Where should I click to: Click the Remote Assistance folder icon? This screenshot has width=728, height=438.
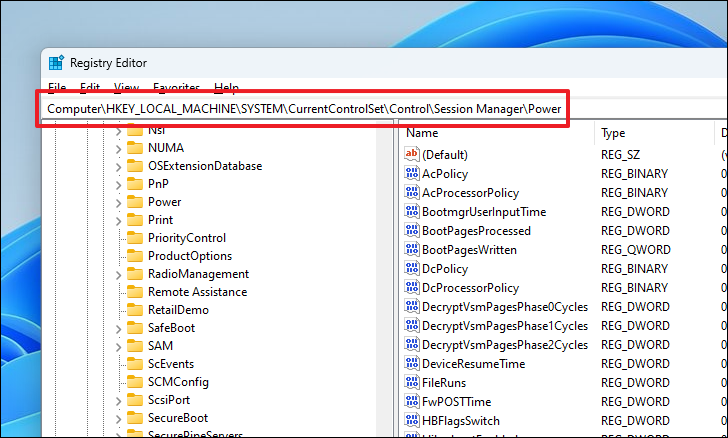[x=135, y=292]
